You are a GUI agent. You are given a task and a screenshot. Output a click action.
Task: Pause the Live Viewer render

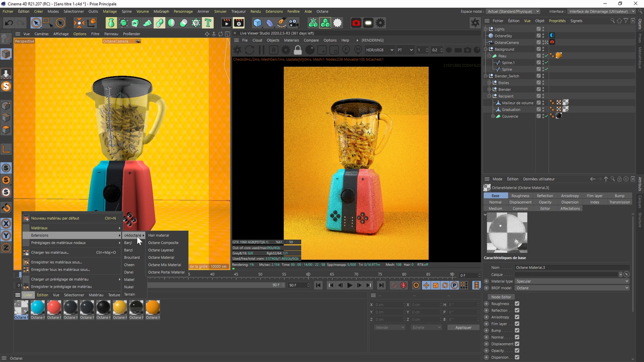(261, 50)
